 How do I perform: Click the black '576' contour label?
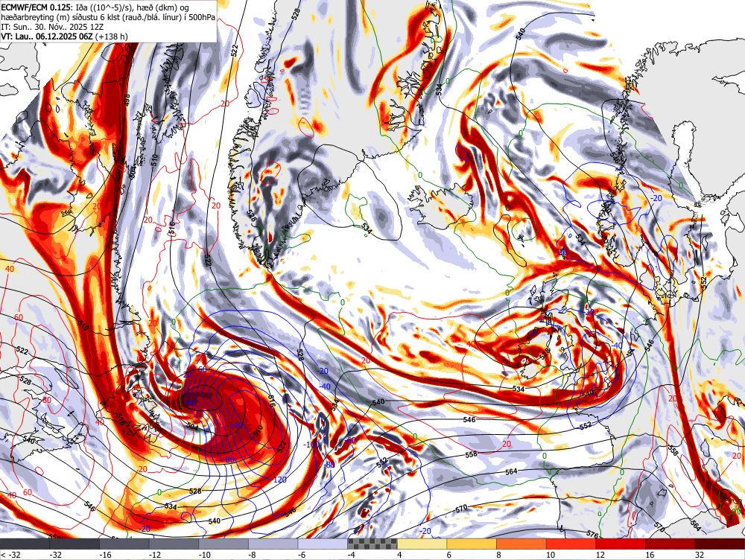tap(592, 535)
